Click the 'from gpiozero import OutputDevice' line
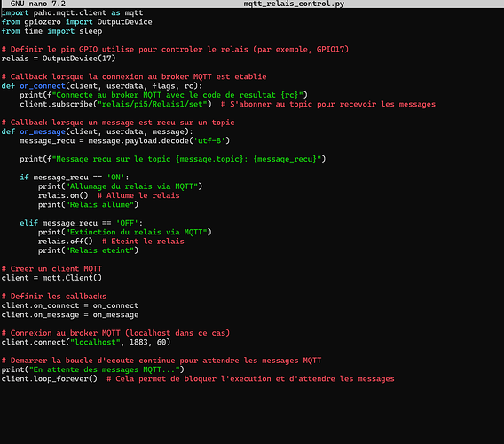504x444 pixels. point(77,22)
